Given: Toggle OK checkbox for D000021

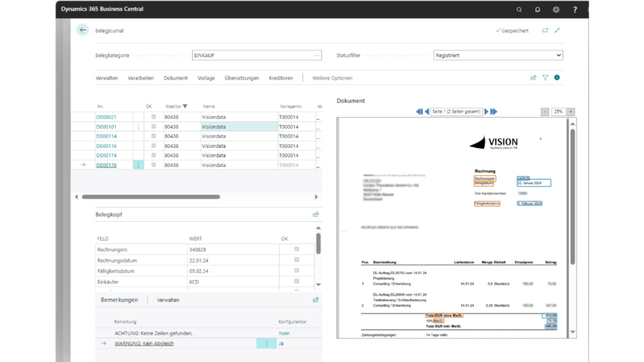Looking at the screenshot, I should pyautogui.click(x=153, y=117).
